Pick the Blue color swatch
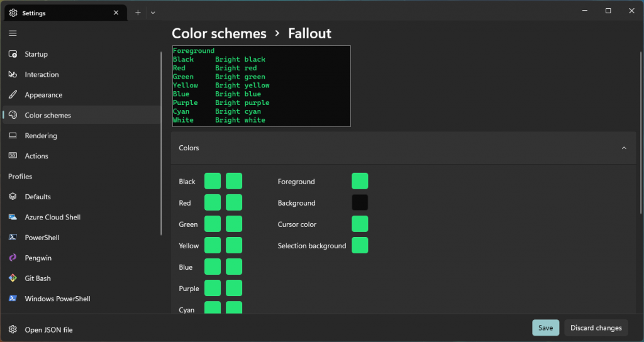This screenshot has width=644, height=342. (213, 267)
